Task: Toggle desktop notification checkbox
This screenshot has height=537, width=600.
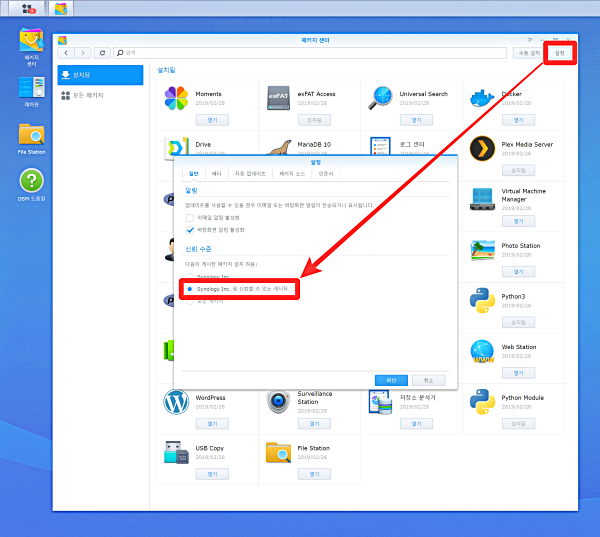Action: (189, 230)
